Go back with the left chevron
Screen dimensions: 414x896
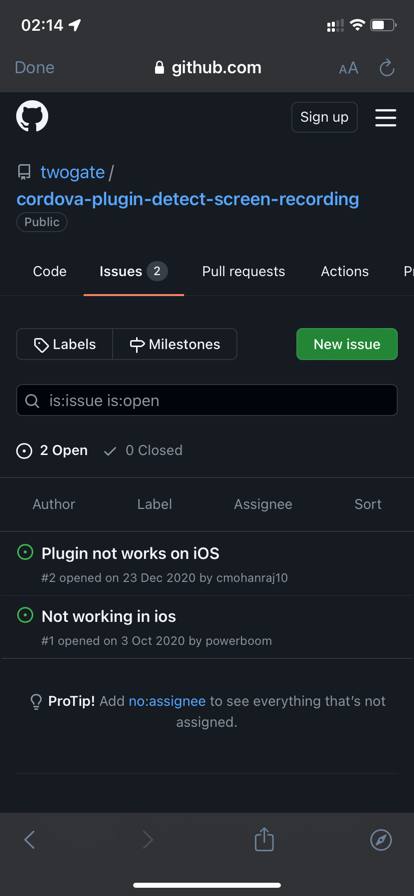point(30,839)
